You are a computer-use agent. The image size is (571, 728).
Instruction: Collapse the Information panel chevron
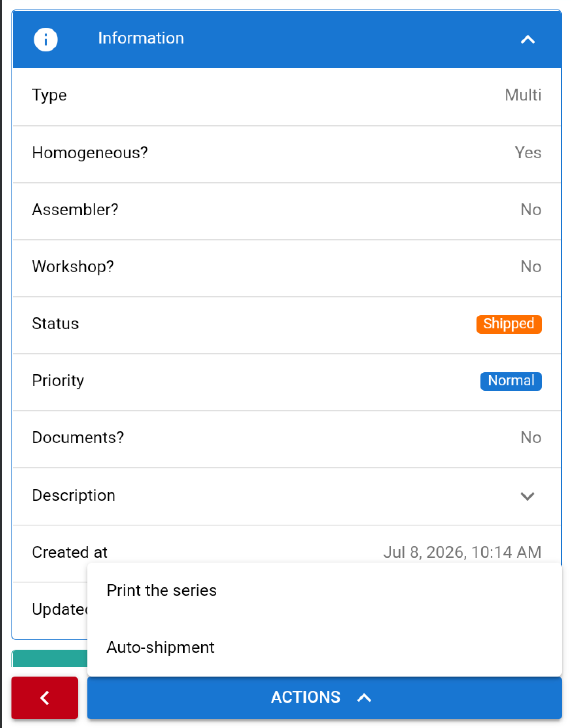(528, 40)
